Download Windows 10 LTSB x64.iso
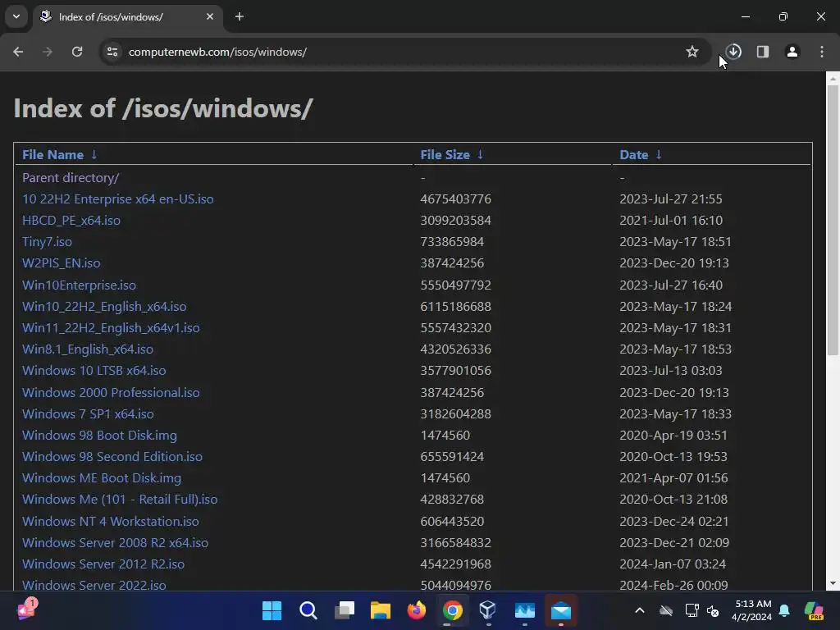 tap(94, 371)
